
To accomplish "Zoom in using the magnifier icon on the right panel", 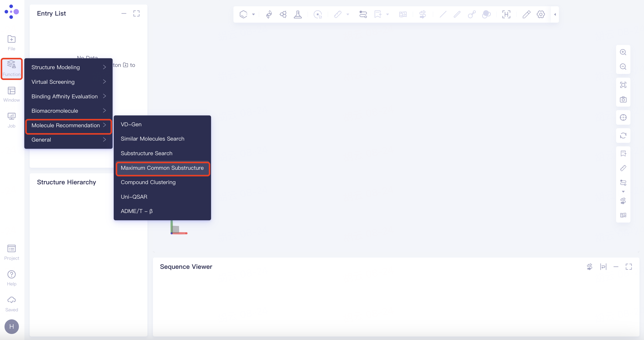I will click(623, 52).
